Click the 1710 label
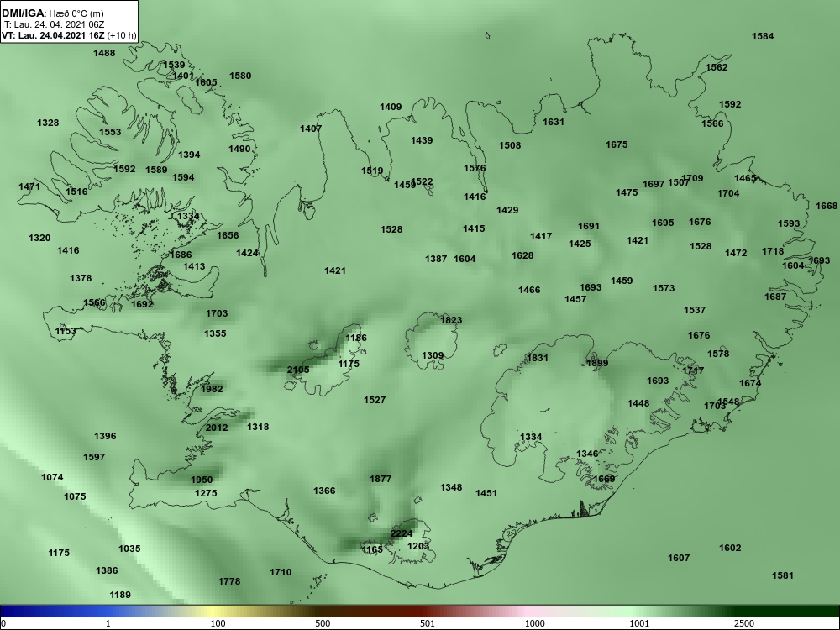The image size is (840, 630). coord(281,572)
